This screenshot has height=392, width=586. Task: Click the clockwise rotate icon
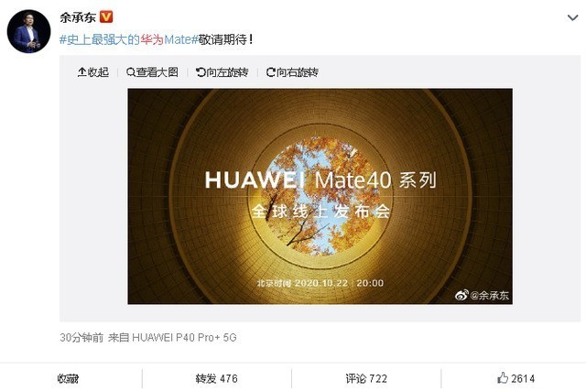pos(271,72)
